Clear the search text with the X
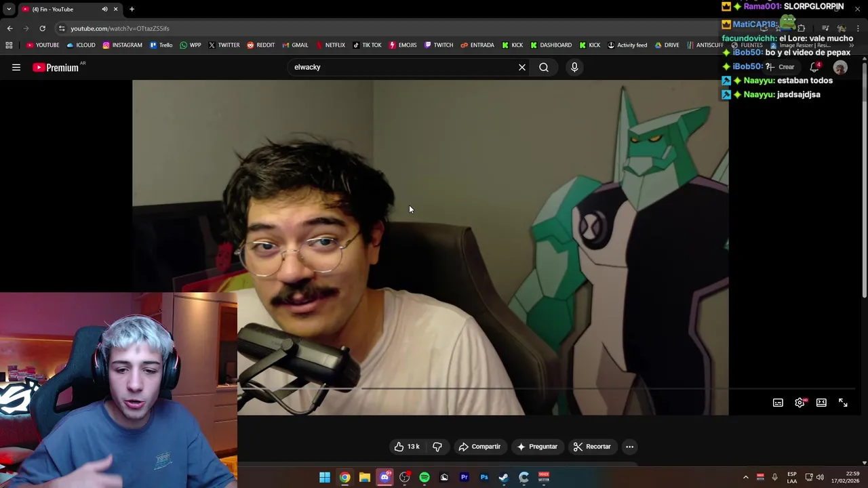 coord(522,67)
